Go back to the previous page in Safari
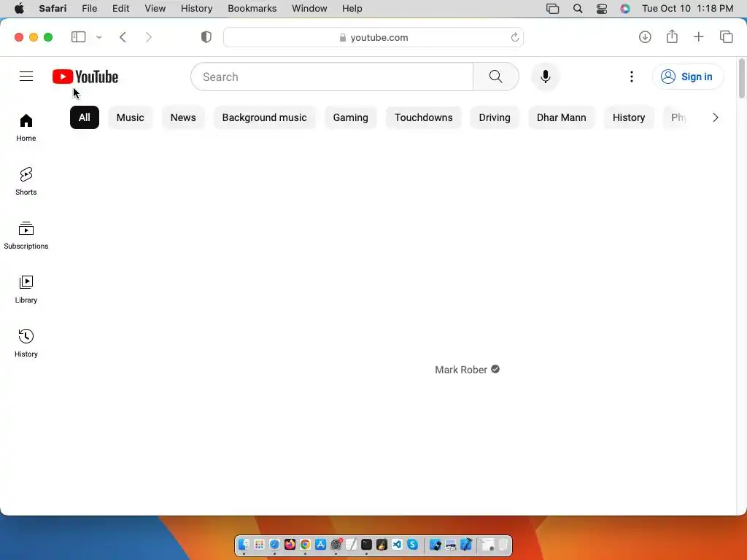The width and height of the screenshot is (747, 560). [123, 37]
